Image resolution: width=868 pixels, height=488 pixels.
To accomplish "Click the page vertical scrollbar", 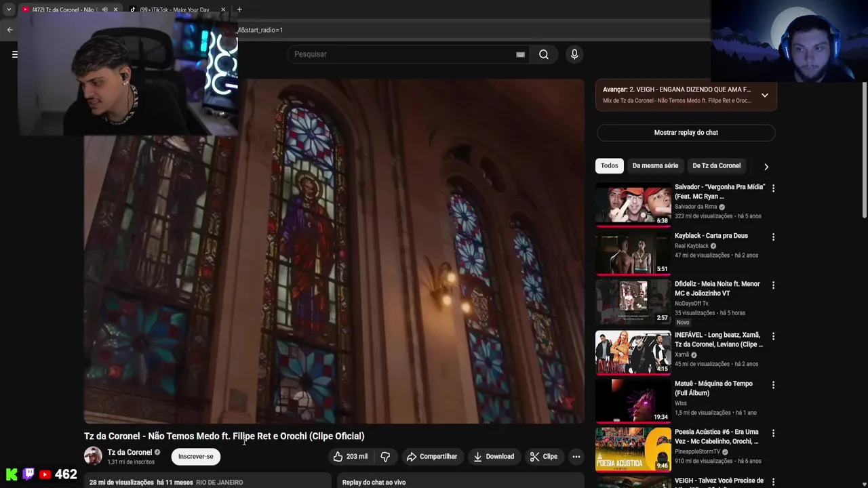I will click(x=864, y=149).
